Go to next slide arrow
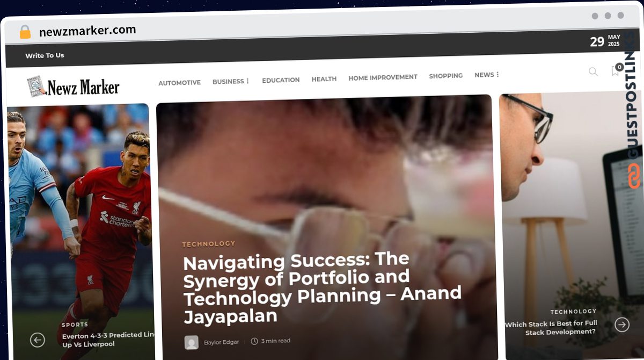The width and height of the screenshot is (644, 360). (x=622, y=325)
